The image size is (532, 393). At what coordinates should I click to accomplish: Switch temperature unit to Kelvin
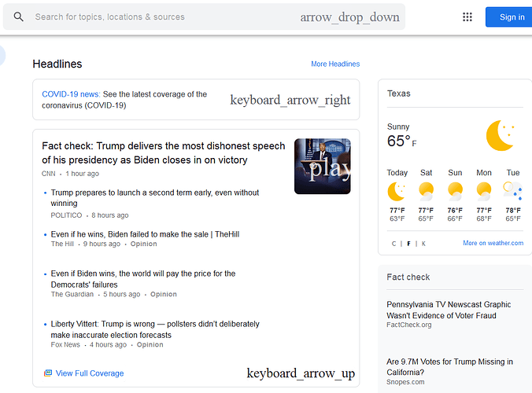point(423,244)
